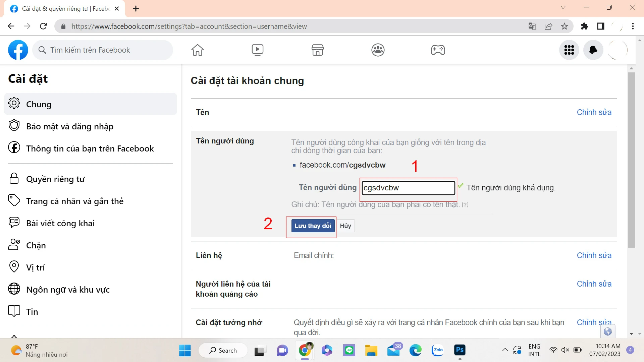644x362 pixels.
Task: Open Facebook Home feed icon
Action: point(197,50)
